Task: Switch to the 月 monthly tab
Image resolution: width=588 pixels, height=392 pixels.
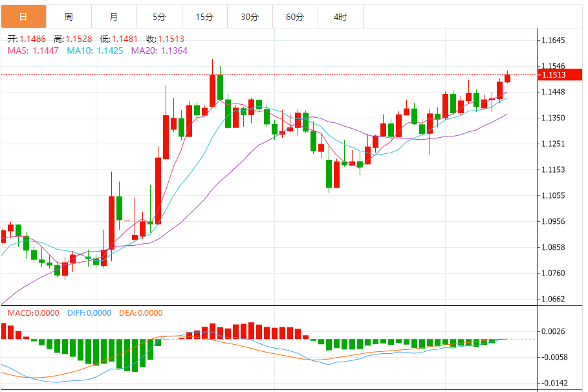Action: point(114,17)
